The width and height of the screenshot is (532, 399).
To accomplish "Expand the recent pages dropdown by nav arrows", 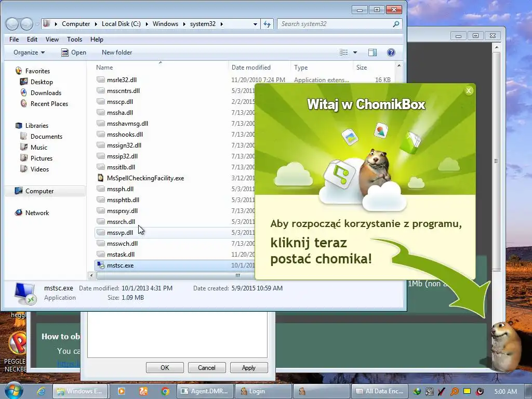I will [x=37, y=24].
